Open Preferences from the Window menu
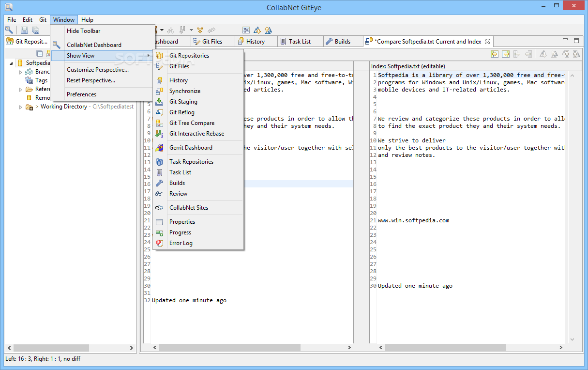The height and width of the screenshot is (370, 588). (x=101, y=94)
